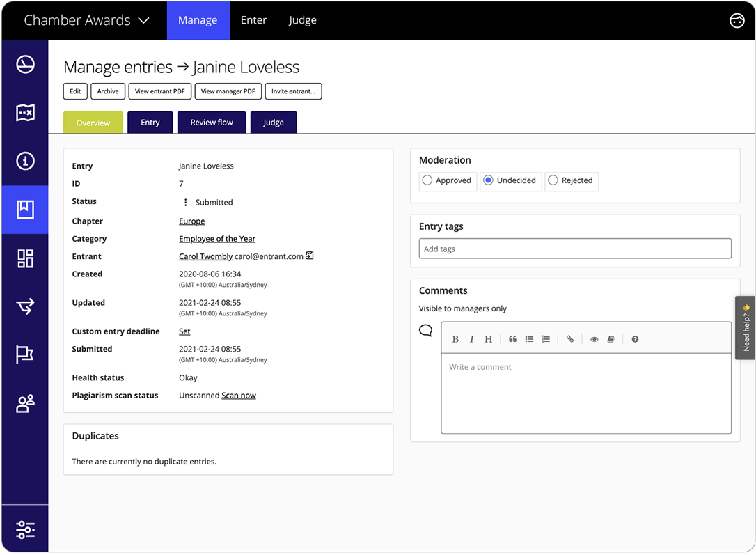Viewport: 756px width, 555px height.
Task: Insert a blockquote into the comment
Action: point(512,339)
